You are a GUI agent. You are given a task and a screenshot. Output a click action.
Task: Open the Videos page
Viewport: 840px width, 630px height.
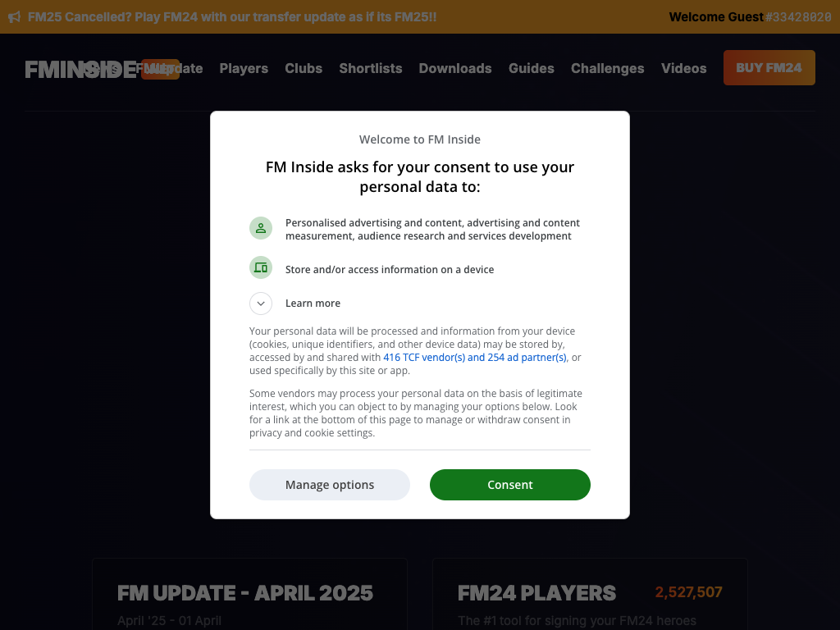point(684,68)
